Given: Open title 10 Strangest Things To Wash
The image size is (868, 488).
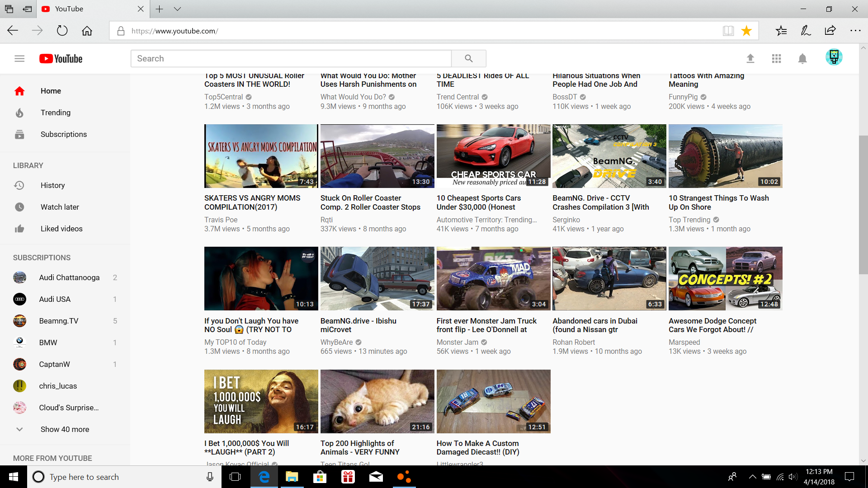Looking at the screenshot, I should (x=719, y=203).
